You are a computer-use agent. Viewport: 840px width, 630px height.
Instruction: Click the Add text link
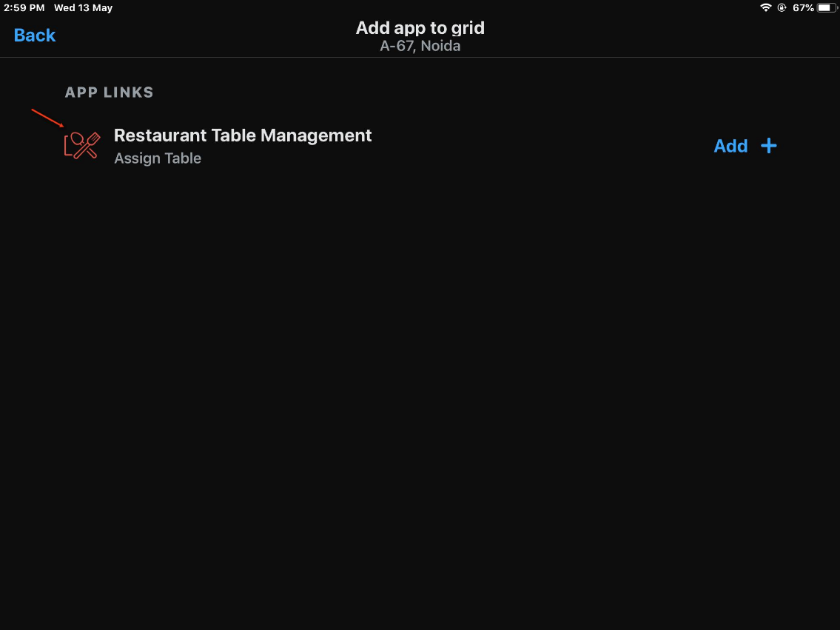point(730,147)
